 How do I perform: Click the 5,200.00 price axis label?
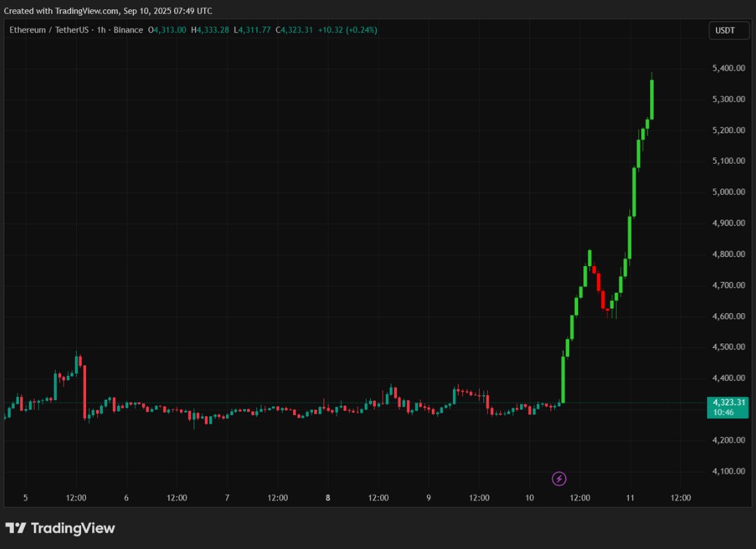729,130
